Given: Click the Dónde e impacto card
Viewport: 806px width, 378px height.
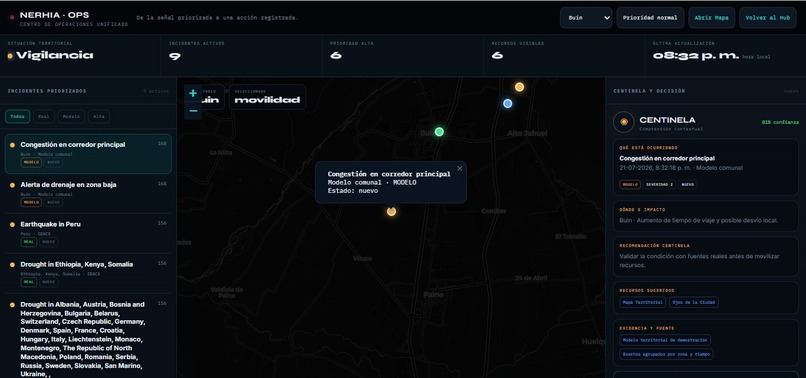Looking at the screenshot, I should 706,216.
